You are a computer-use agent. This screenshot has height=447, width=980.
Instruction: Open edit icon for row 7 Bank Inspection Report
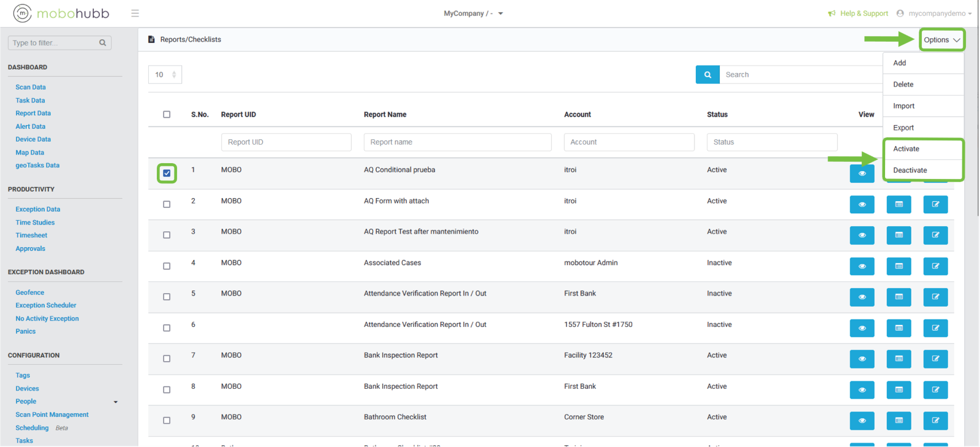click(x=935, y=359)
